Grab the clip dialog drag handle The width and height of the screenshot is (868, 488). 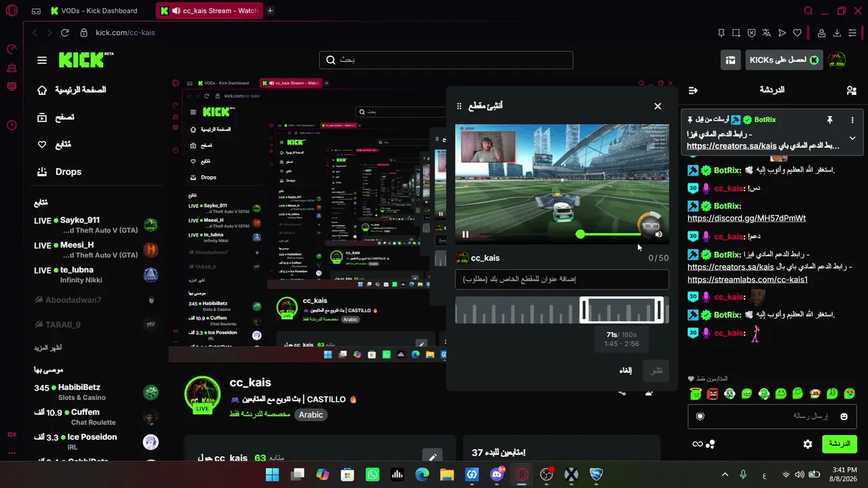[x=459, y=106]
